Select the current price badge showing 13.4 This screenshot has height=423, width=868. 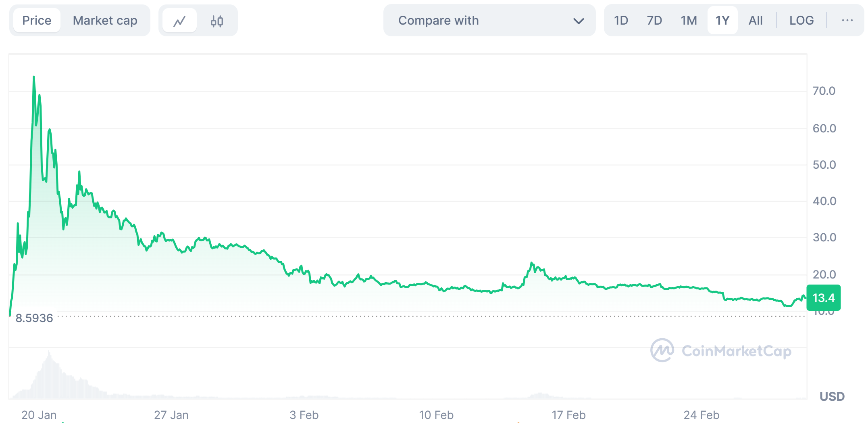click(x=824, y=297)
